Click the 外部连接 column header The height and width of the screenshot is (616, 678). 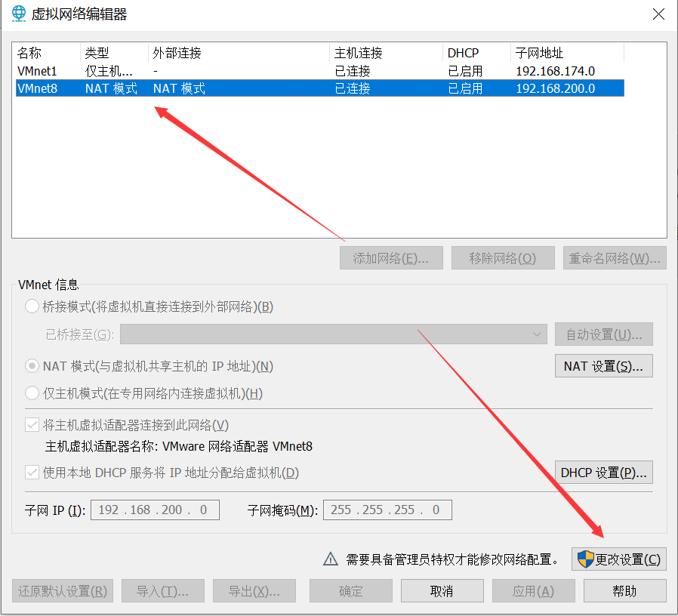pyautogui.click(x=177, y=53)
